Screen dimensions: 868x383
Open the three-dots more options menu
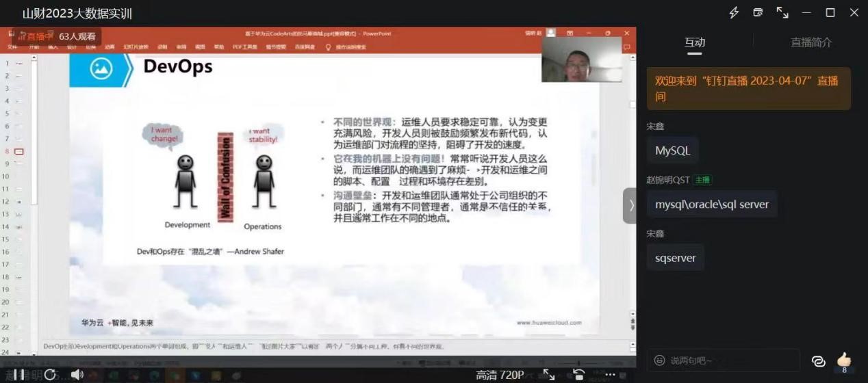pos(610,374)
